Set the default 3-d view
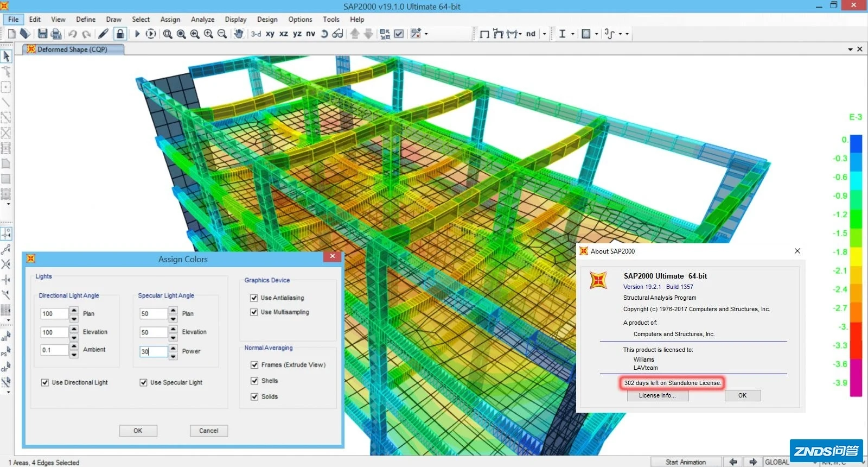The height and width of the screenshot is (467, 868). (256, 34)
